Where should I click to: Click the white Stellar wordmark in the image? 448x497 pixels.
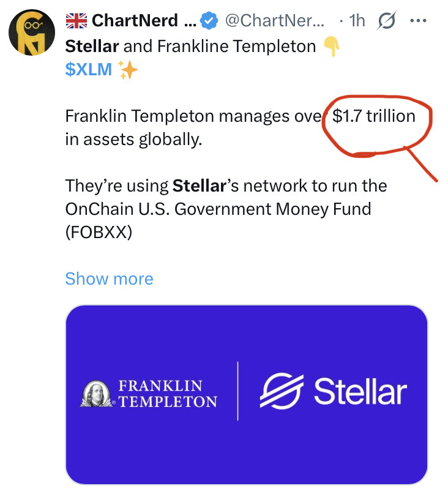click(360, 392)
